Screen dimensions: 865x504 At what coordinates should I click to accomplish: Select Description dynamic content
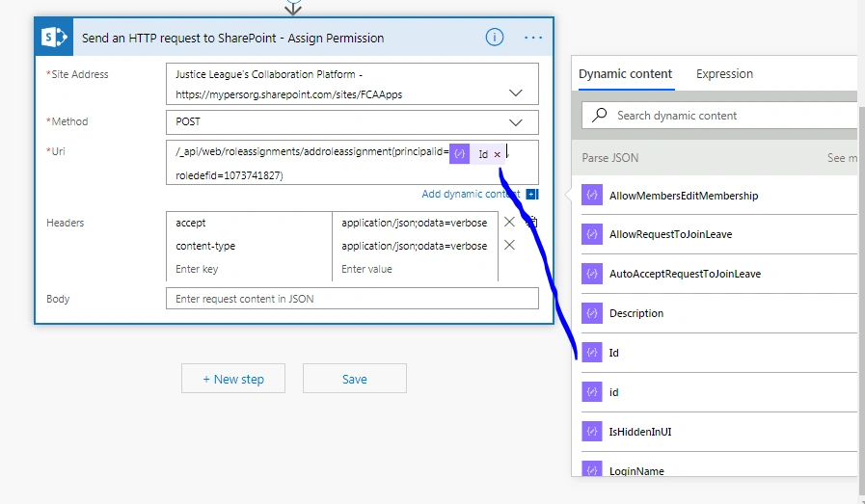719,313
